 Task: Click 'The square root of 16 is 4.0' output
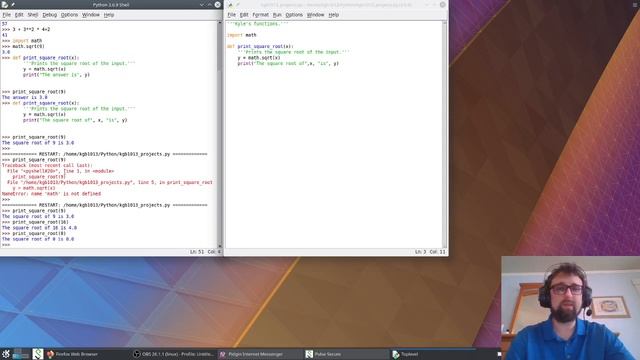(x=39, y=228)
